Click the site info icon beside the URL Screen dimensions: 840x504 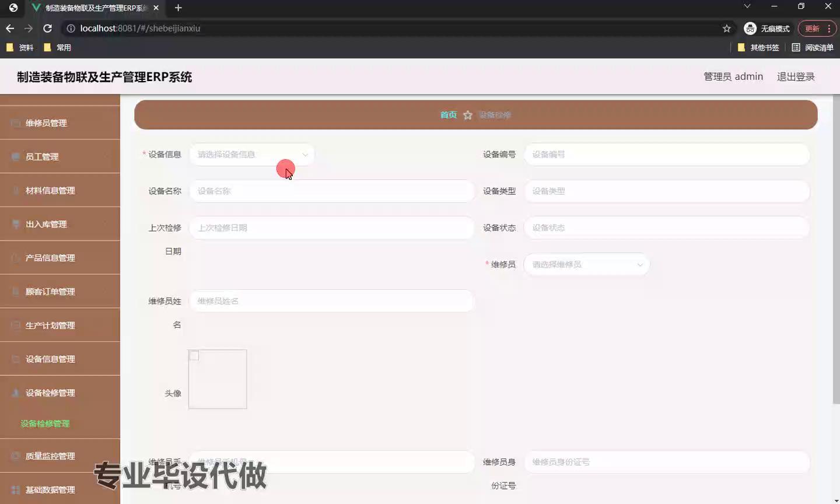(71, 29)
